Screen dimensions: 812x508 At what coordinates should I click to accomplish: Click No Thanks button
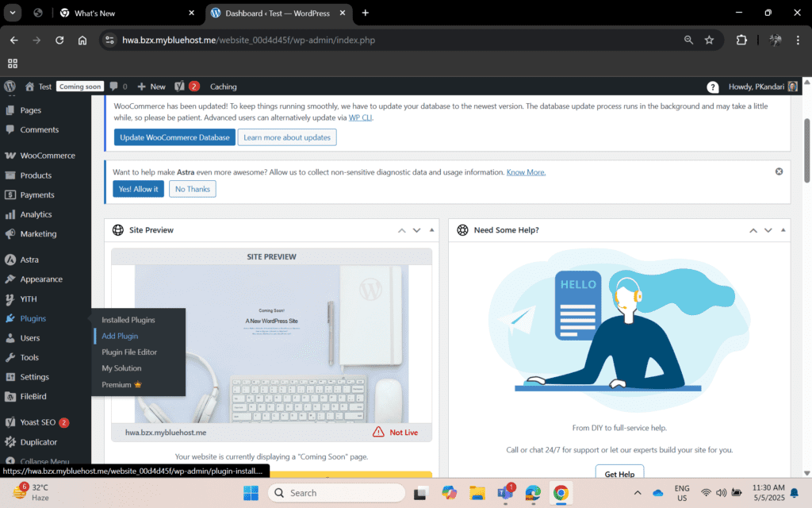click(x=192, y=189)
